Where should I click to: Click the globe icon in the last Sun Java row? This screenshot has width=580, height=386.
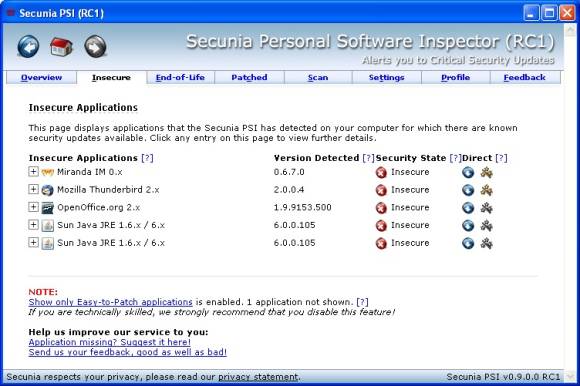tap(468, 243)
